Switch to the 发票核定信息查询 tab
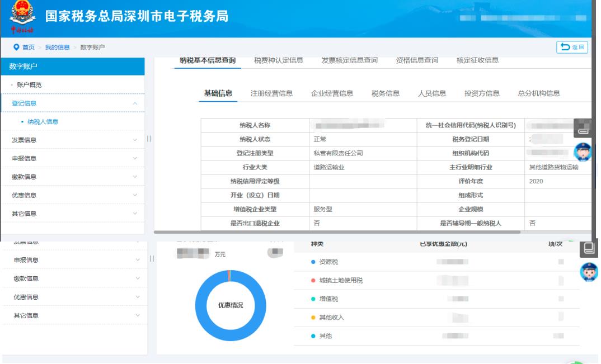Screen dimensions: 601x364 click(349, 60)
